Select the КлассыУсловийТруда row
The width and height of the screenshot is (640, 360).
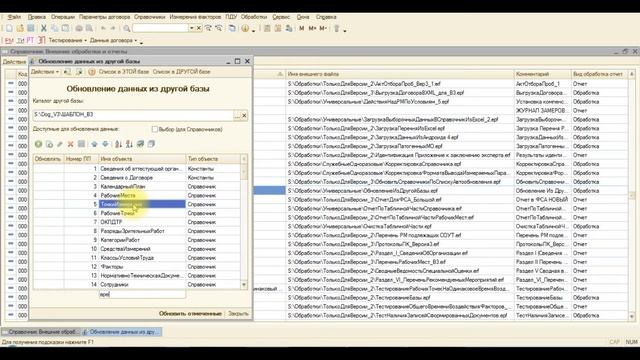tap(137, 258)
